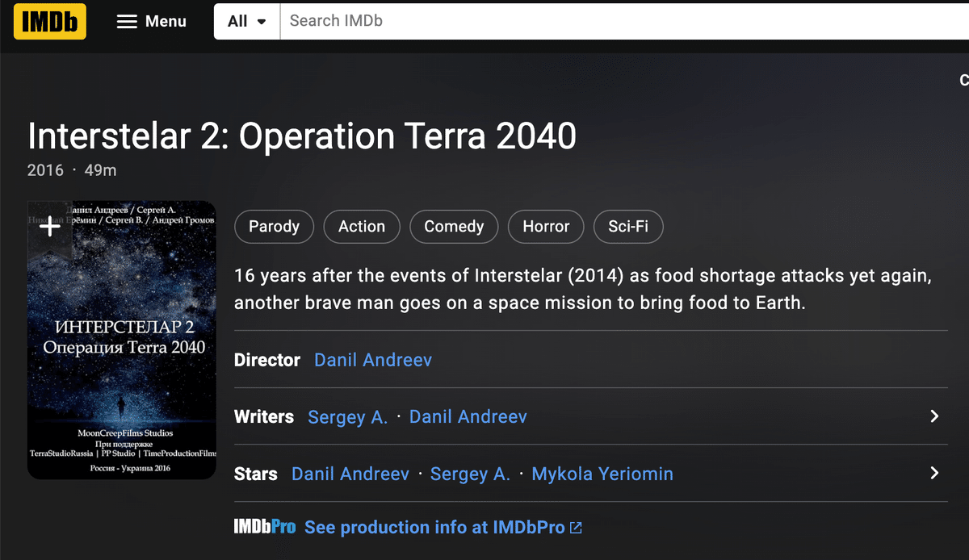Open writer Danil Andreev link
The height and width of the screenshot is (560, 969).
pyautogui.click(x=468, y=417)
